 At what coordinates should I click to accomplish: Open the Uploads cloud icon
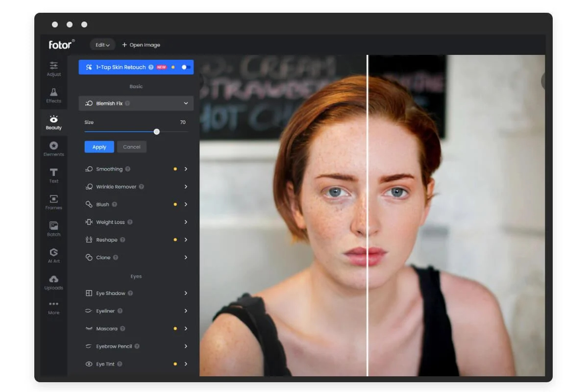click(54, 282)
